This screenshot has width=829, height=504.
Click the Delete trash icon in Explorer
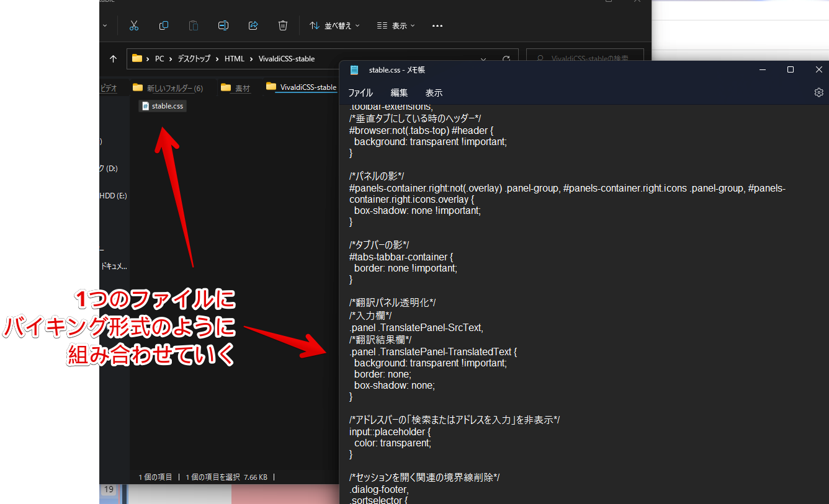click(283, 25)
